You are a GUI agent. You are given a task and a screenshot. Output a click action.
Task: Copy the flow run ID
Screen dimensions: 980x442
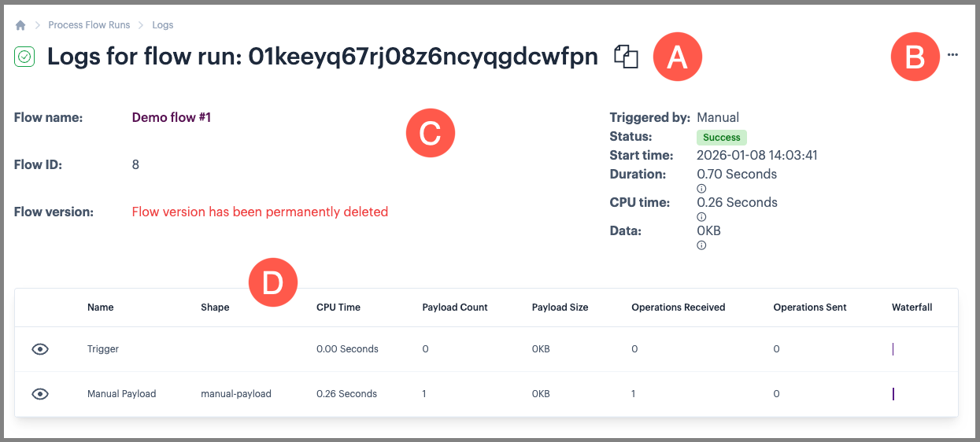(626, 57)
